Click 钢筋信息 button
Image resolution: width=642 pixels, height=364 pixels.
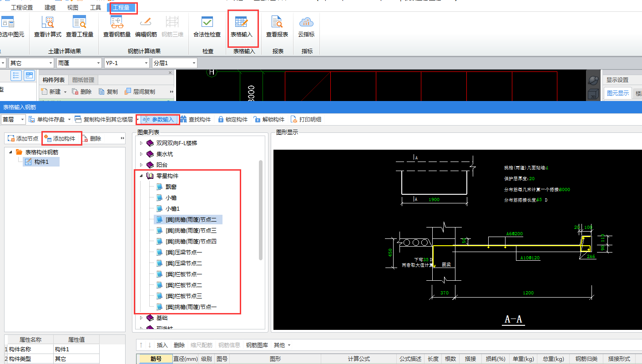coord(229,345)
